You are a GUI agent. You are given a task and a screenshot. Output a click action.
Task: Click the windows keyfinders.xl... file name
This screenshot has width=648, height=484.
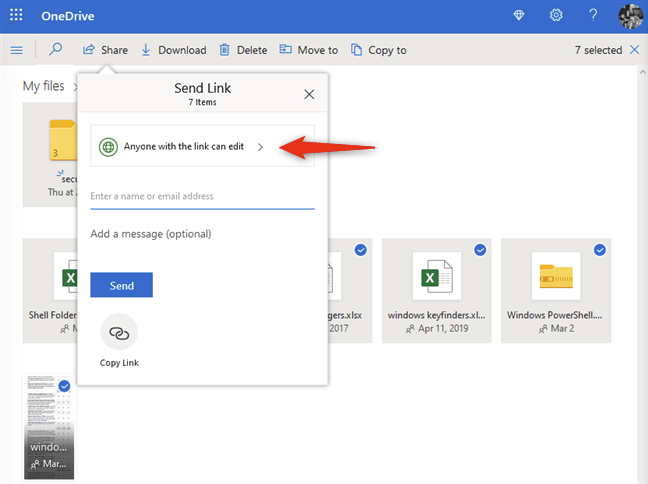[436, 315]
